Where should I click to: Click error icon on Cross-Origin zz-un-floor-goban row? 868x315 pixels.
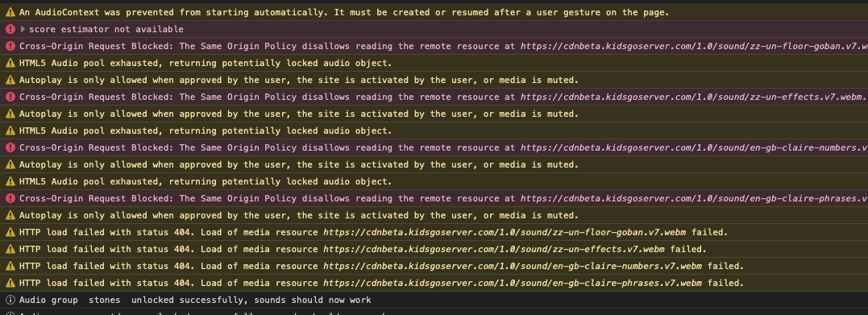(x=10, y=47)
